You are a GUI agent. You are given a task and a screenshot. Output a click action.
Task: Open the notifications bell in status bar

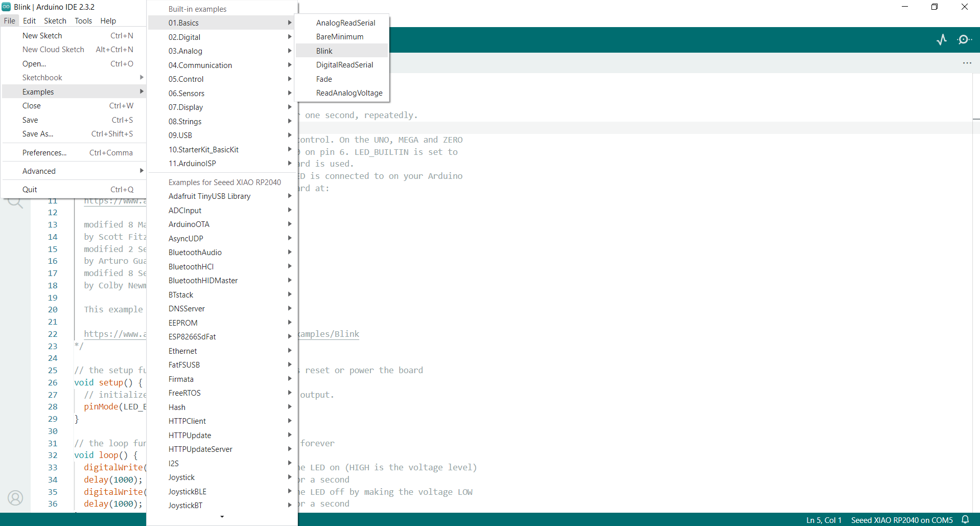(965, 519)
